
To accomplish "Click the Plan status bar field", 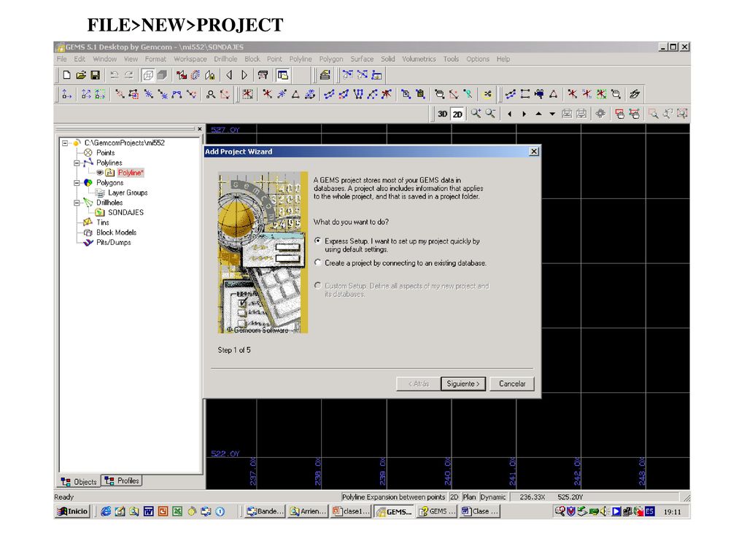I will (x=469, y=497).
